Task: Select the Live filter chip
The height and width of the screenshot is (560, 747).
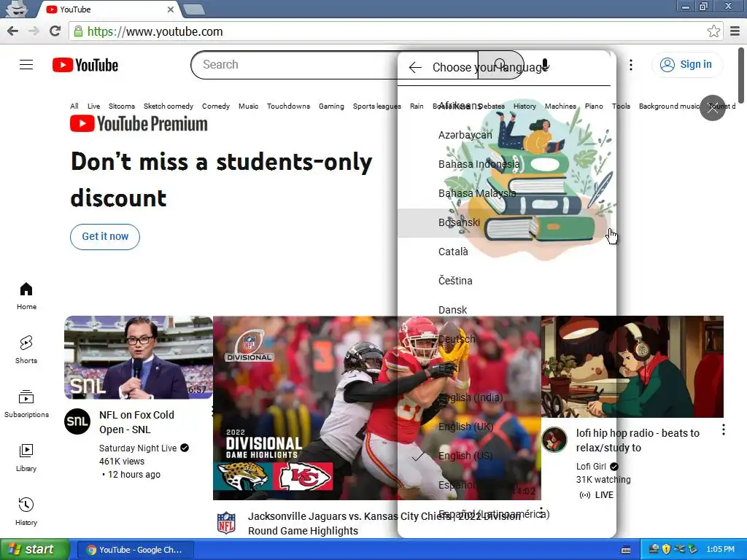Action: tap(93, 106)
